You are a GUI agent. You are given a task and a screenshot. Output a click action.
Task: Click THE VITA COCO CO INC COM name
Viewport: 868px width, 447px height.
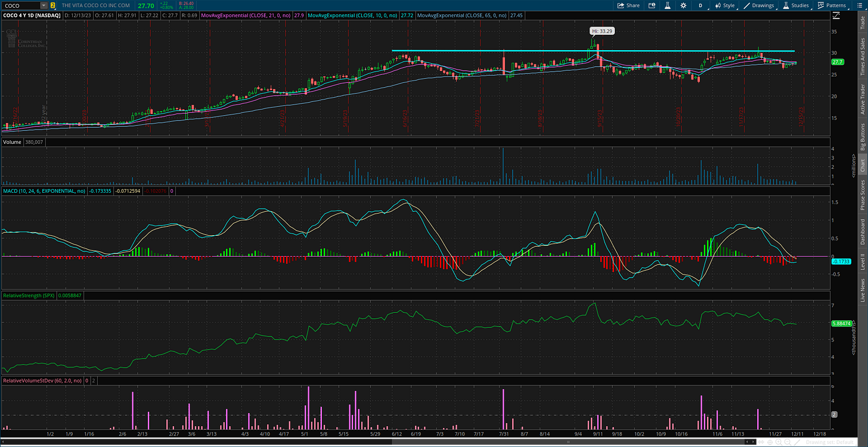tap(95, 5)
